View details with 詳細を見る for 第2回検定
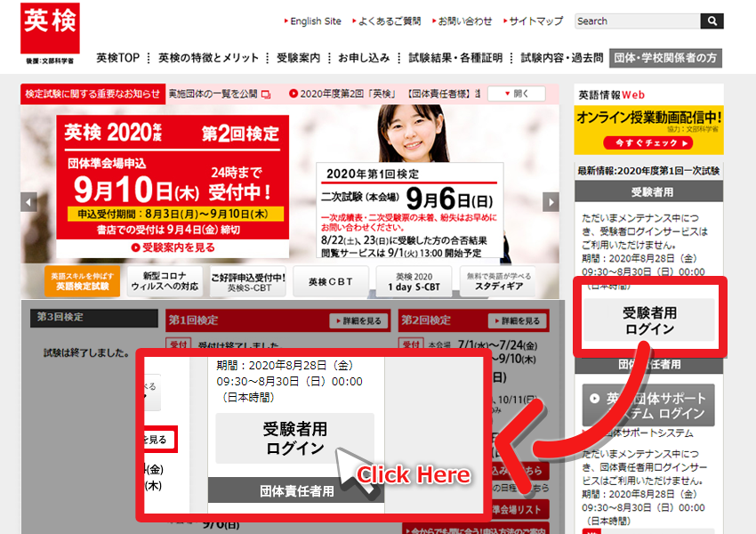Viewport: 756px width, 534px height. click(x=518, y=320)
